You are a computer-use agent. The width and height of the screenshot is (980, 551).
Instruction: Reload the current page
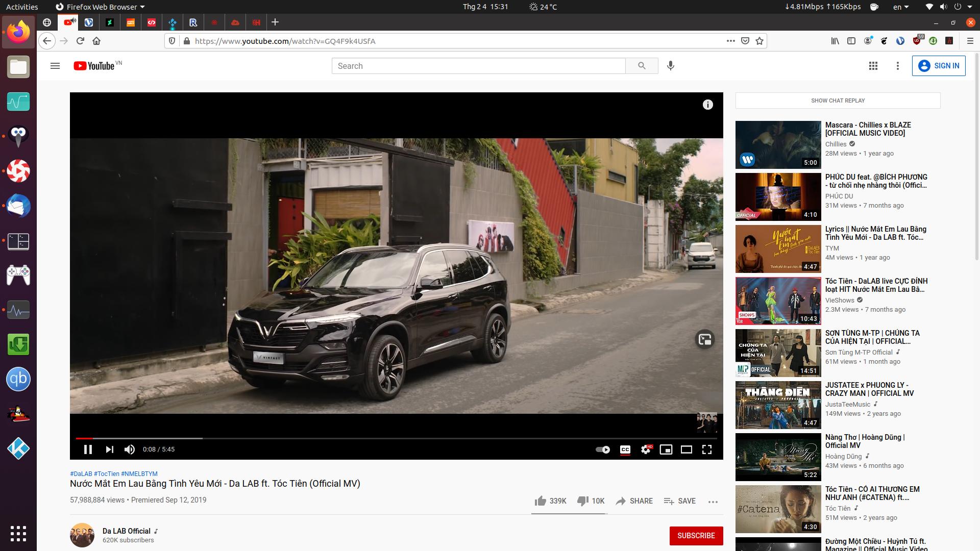point(80,41)
